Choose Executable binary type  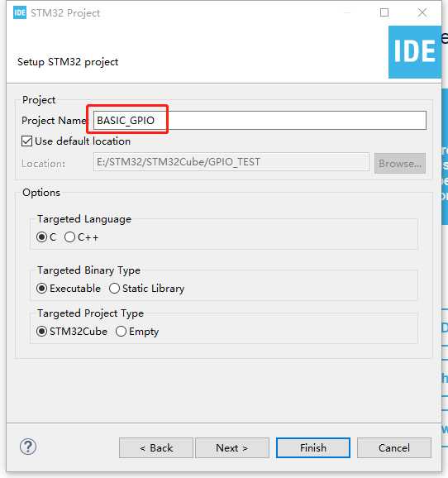pos(41,288)
